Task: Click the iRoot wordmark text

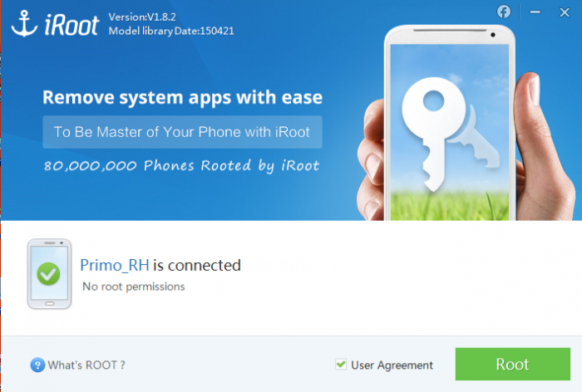Action: coord(72,25)
